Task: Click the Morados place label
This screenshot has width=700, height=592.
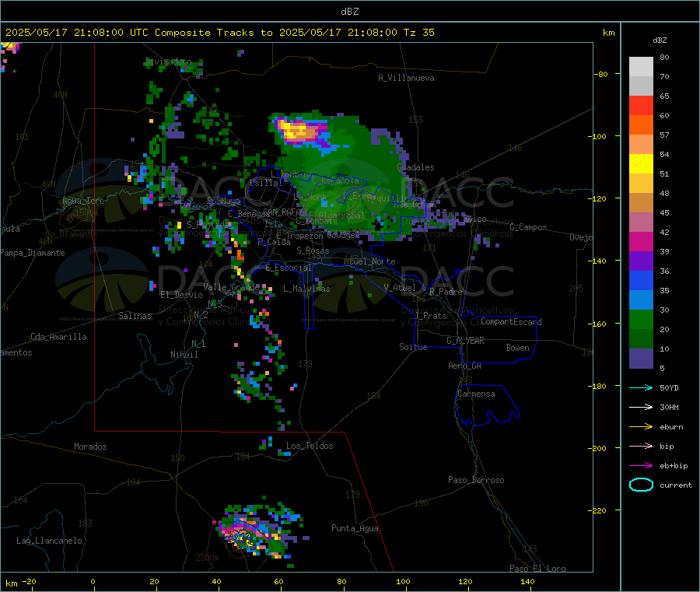Action: (90, 447)
